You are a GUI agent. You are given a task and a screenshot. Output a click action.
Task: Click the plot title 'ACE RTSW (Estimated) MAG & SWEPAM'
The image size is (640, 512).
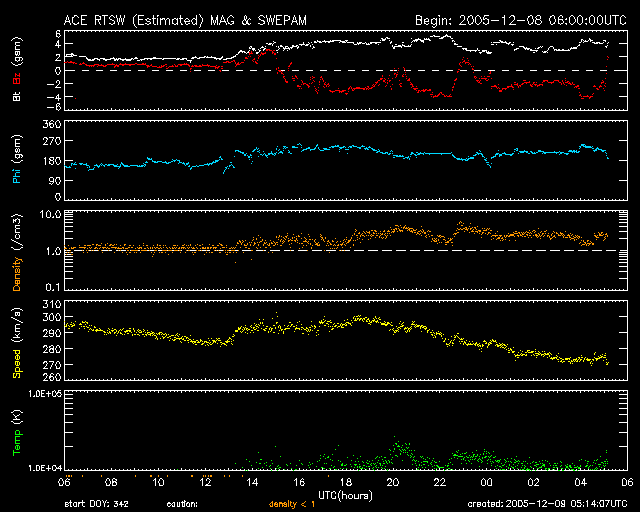point(185,20)
